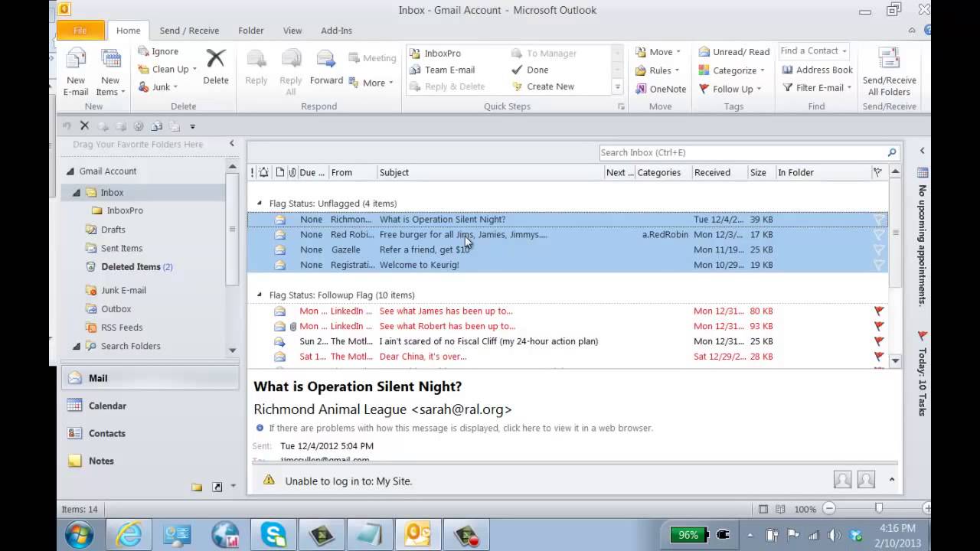Select Create New quick step

(543, 86)
